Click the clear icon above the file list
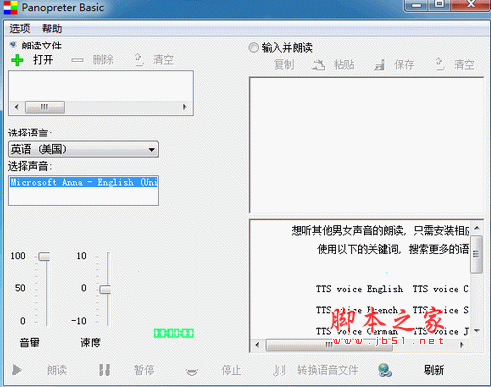Viewport: 491px width, 387px height. tap(139, 60)
